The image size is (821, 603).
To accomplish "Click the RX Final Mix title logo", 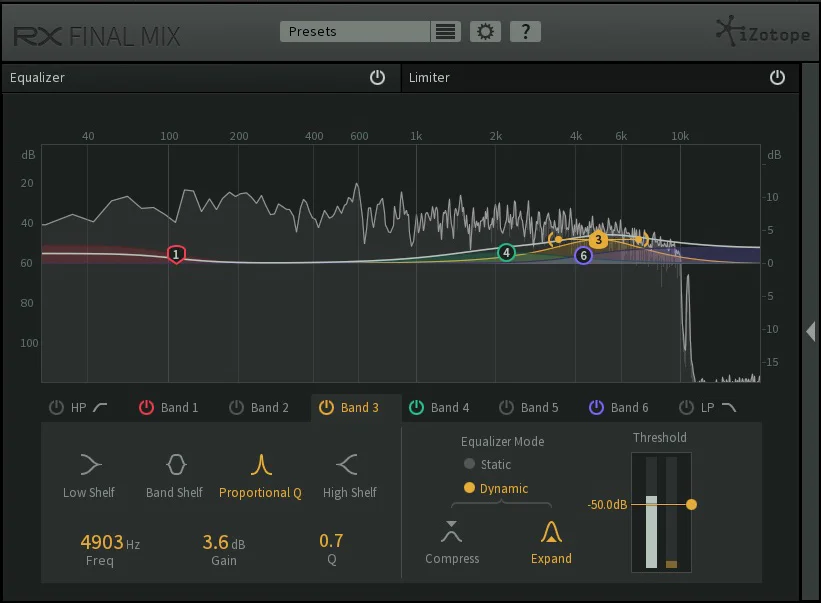I will (x=97, y=36).
